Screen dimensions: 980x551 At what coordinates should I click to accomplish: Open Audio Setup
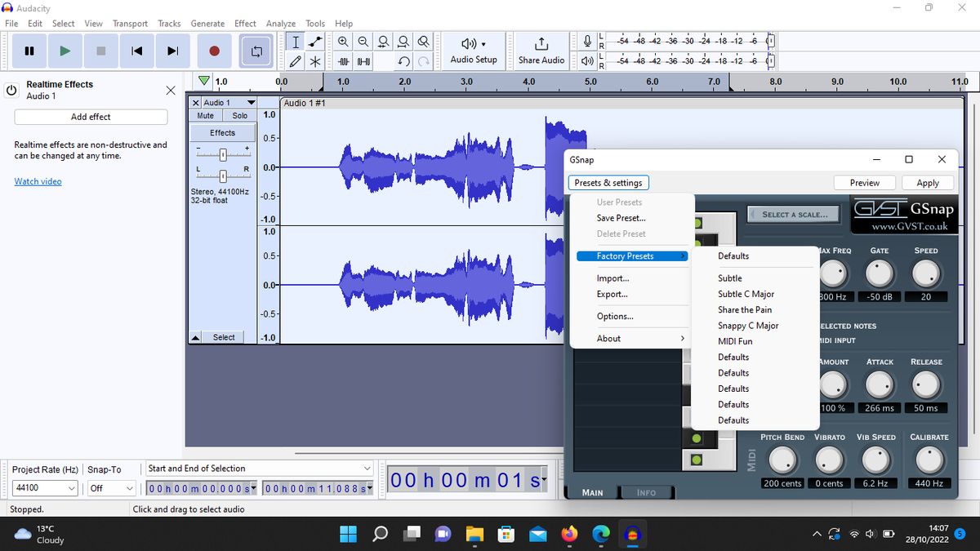tap(473, 50)
